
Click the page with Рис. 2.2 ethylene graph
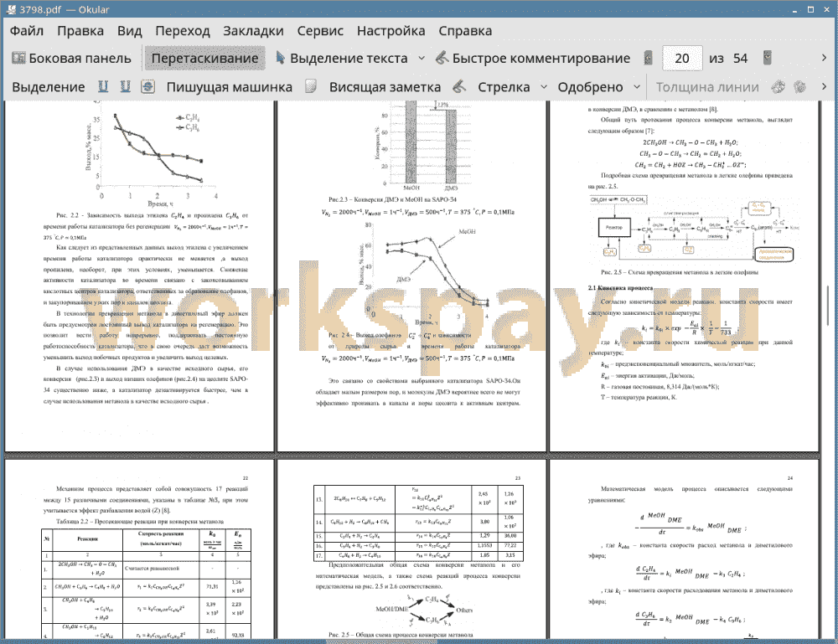[x=139, y=276]
